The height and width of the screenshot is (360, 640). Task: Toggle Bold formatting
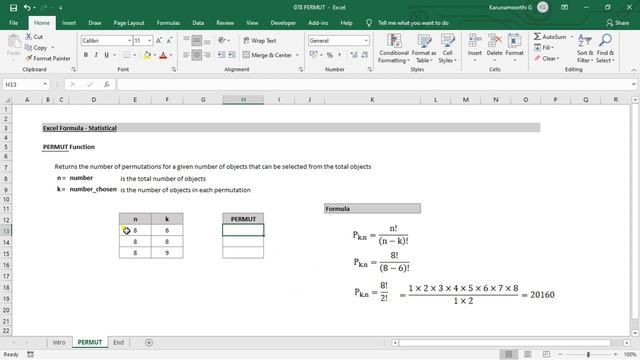point(86,55)
